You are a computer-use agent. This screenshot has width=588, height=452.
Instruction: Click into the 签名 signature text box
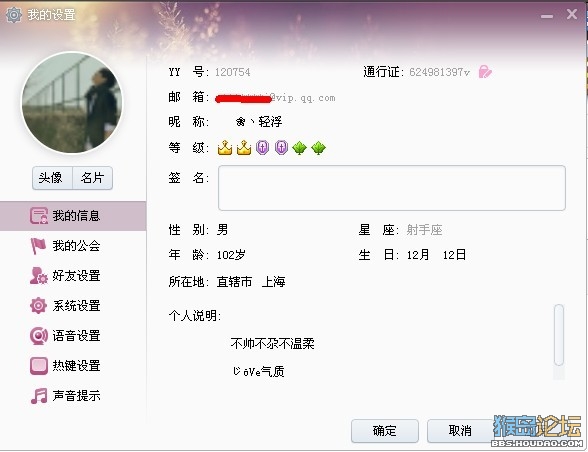[x=392, y=188]
